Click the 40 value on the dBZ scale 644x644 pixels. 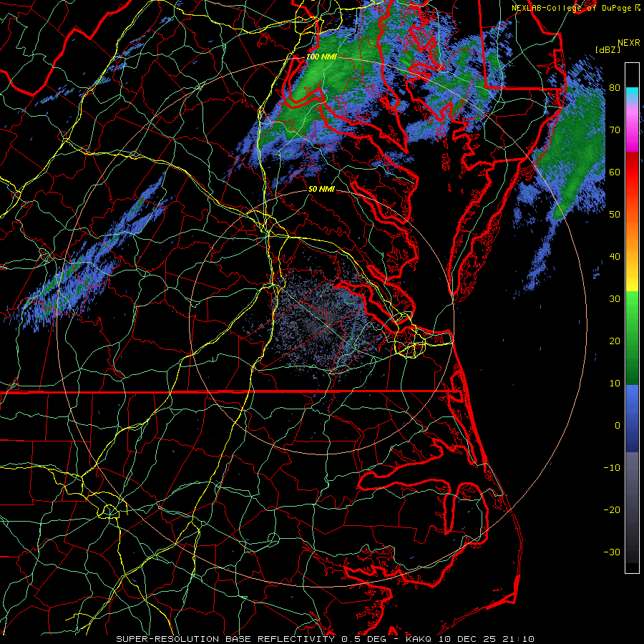pos(615,257)
